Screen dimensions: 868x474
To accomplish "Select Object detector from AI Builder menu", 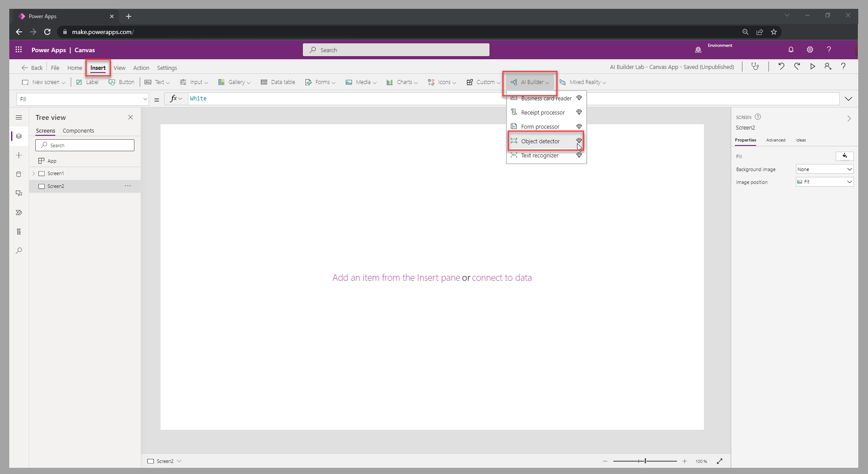I will 540,141.
